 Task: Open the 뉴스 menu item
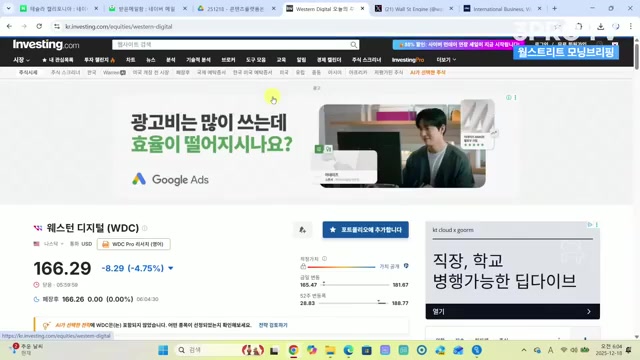(x=151, y=60)
